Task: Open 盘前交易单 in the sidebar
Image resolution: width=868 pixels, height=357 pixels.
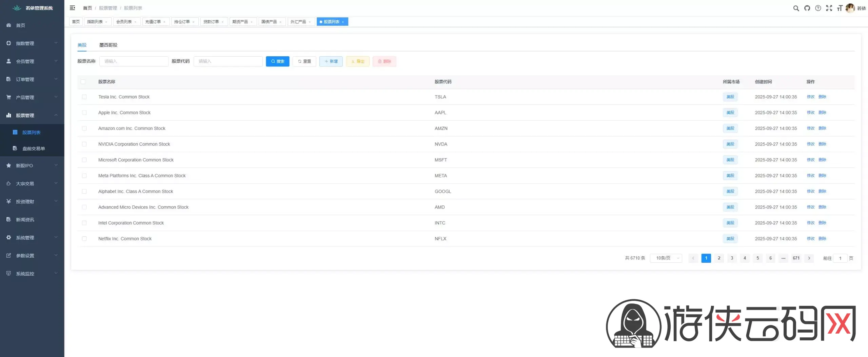Action: 34,148
